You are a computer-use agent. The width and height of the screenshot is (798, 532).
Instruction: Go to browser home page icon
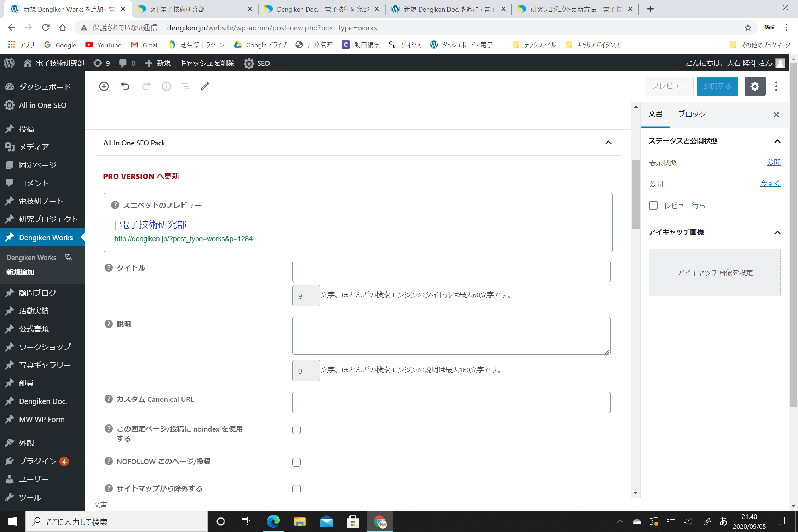pos(63,28)
